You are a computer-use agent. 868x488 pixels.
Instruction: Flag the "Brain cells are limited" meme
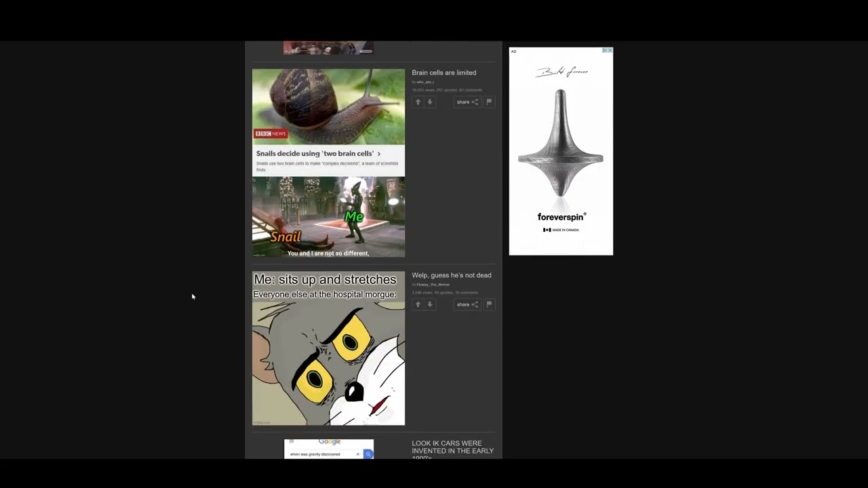[x=489, y=102]
